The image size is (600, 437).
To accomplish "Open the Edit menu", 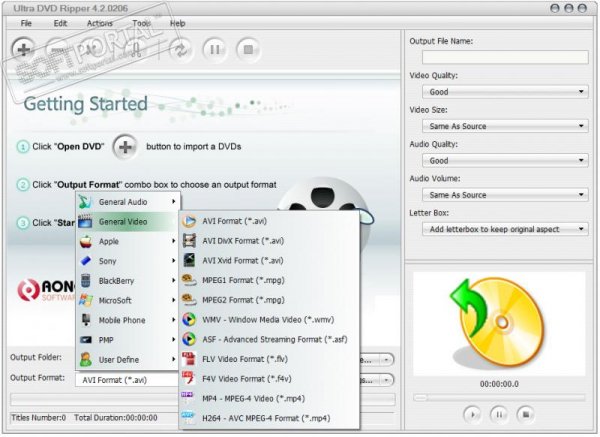I will tap(60, 23).
